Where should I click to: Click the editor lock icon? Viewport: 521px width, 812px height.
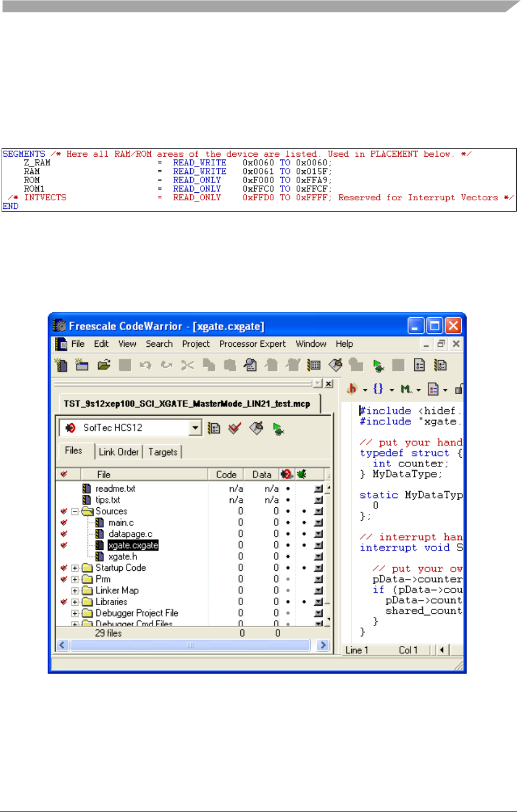(x=459, y=389)
